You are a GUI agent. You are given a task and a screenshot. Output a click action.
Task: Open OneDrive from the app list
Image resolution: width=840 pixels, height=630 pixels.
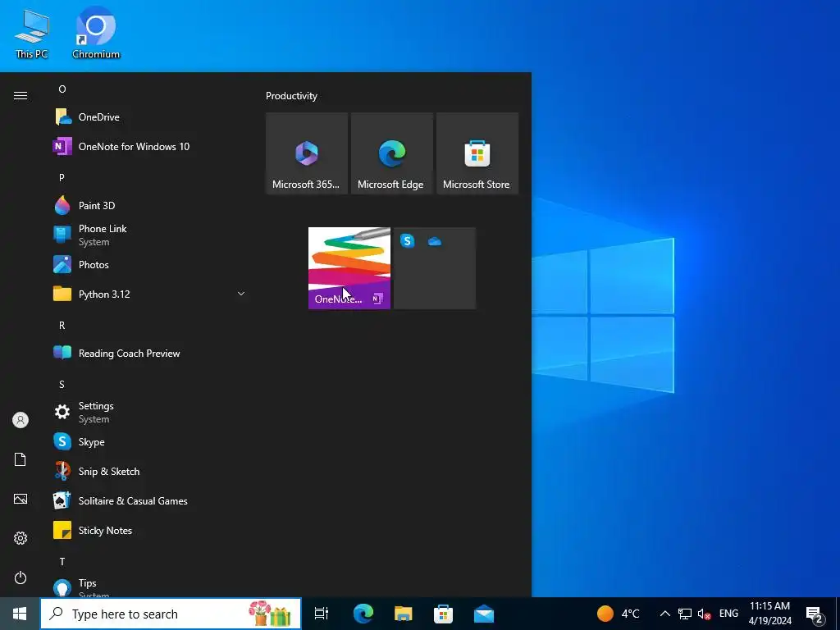(x=150, y=116)
